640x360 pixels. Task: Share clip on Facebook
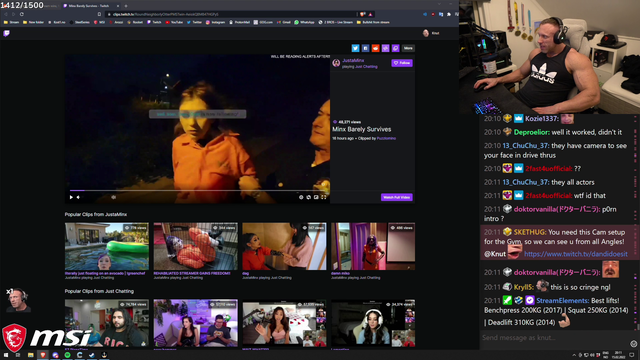coord(365,48)
